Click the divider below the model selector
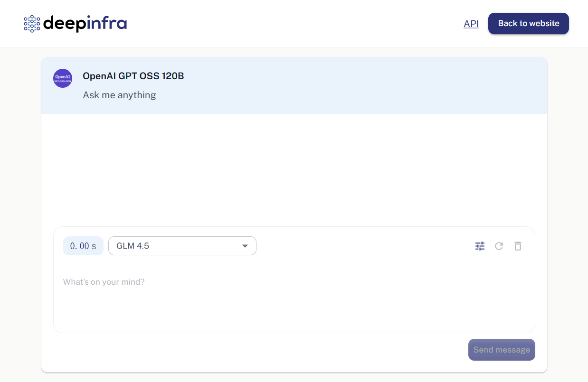 [x=294, y=265]
